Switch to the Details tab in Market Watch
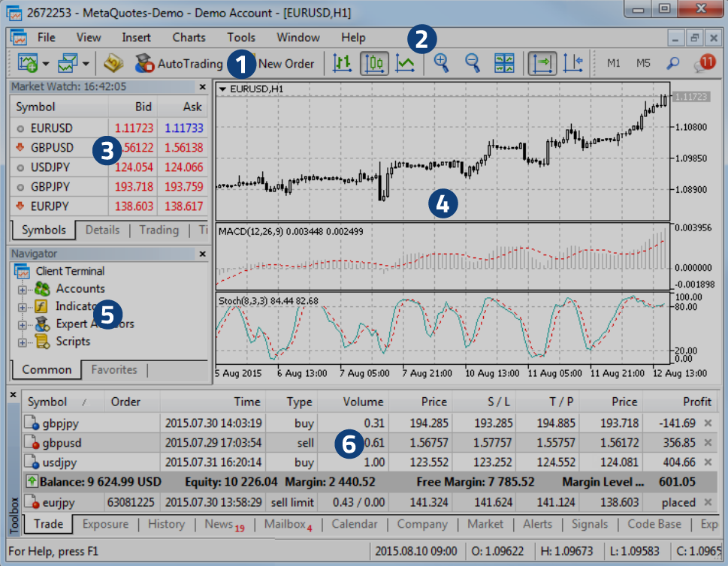Viewport: 728px width, 566px height. [103, 230]
